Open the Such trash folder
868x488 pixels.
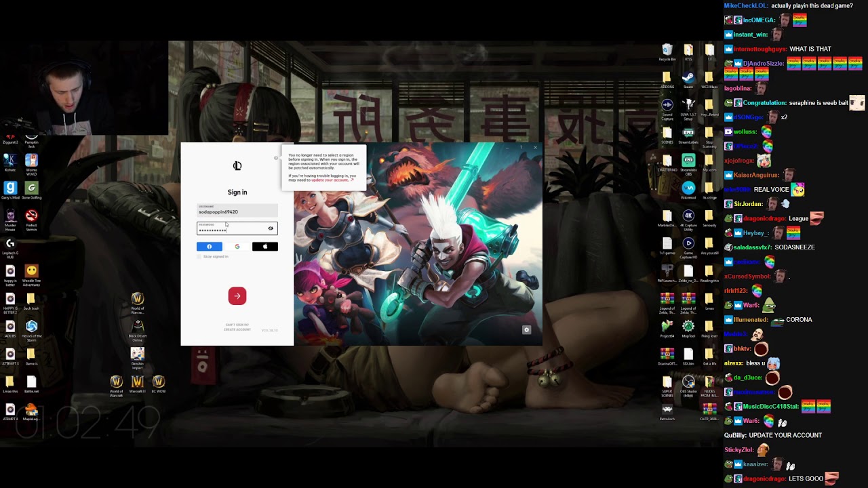pos(31,302)
